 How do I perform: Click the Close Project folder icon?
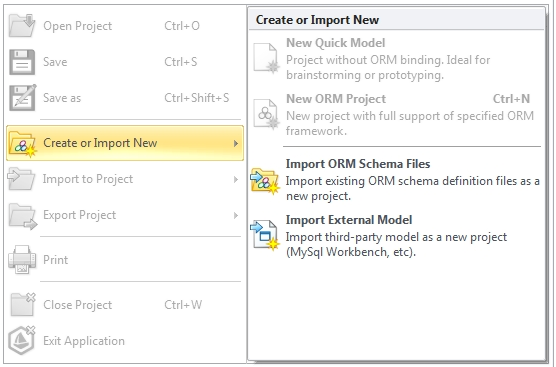23,304
